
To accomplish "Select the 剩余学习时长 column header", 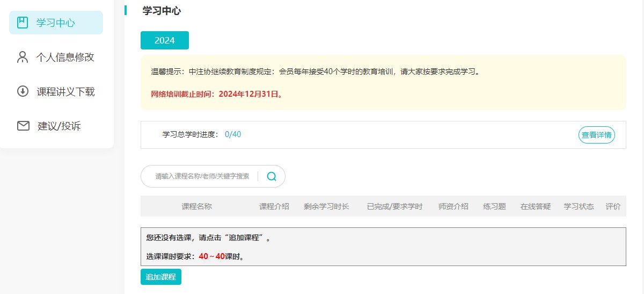I will tap(326, 206).
